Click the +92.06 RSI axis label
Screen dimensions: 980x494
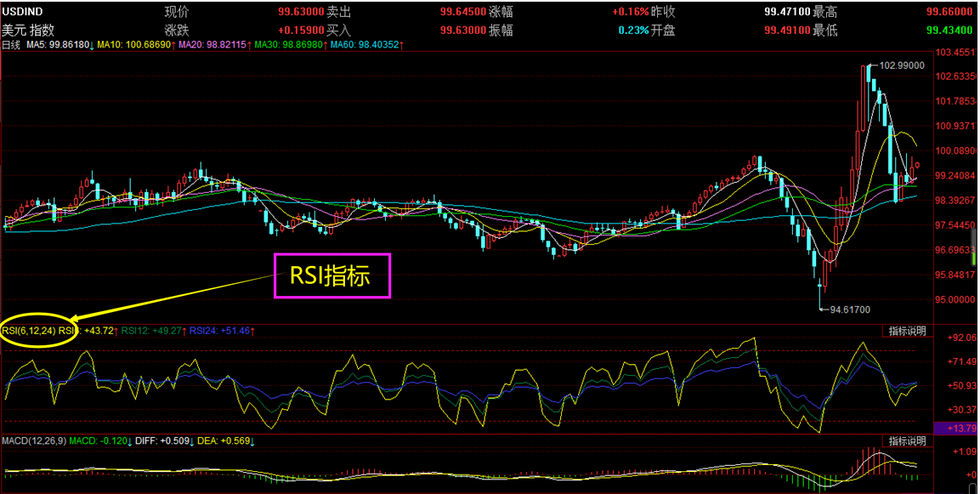coord(961,338)
